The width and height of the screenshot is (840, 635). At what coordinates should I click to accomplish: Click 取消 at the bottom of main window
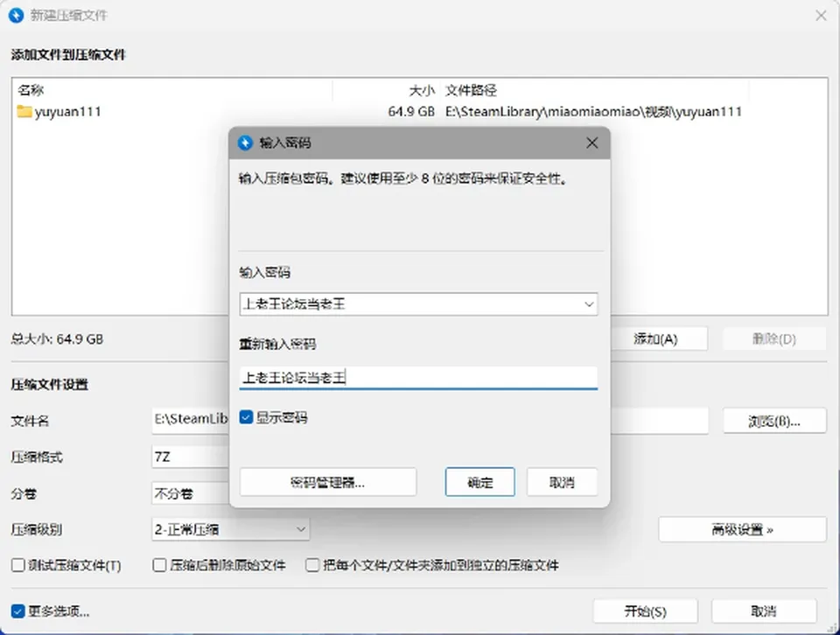[764, 611]
